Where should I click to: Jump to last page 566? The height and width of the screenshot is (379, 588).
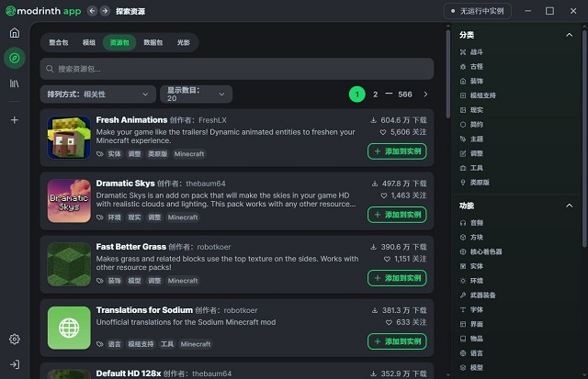point(405,95)
